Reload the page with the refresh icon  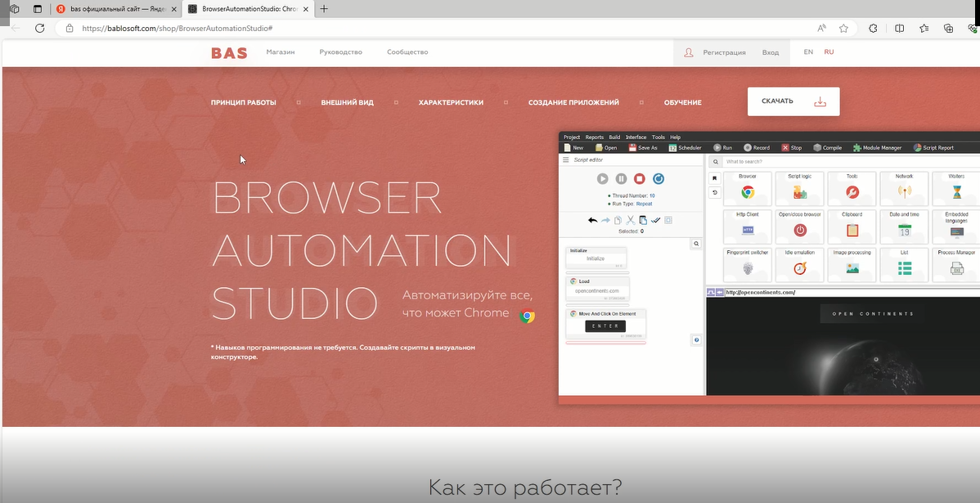pyautogui.click(x=39, y=28)
